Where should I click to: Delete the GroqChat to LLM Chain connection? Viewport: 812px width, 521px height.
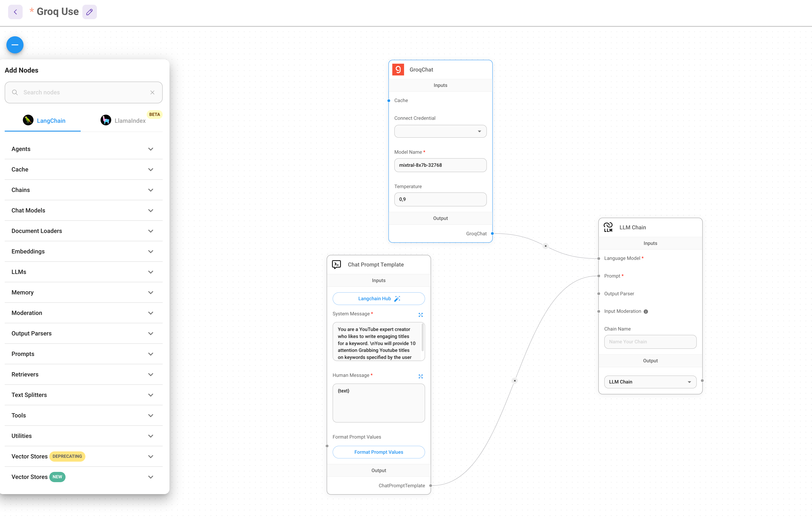[x=546, y=246]
